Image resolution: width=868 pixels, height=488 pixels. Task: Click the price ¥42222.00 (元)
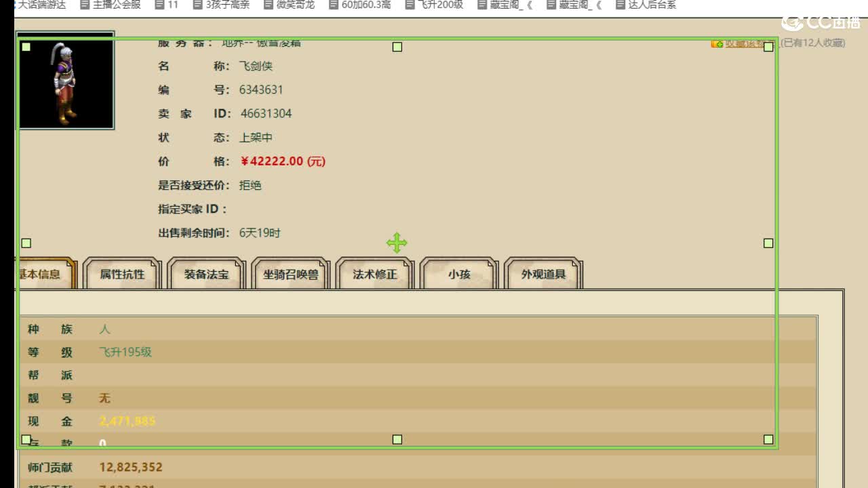[x=283, y=161]
